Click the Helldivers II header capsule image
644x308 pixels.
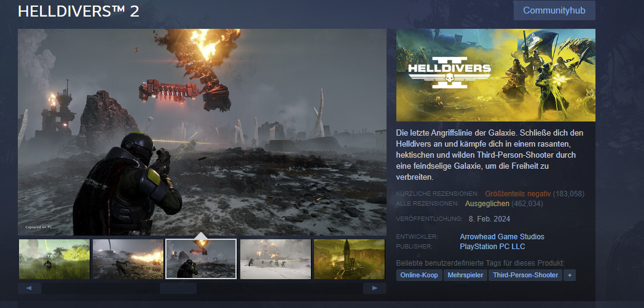pos(496,75)
